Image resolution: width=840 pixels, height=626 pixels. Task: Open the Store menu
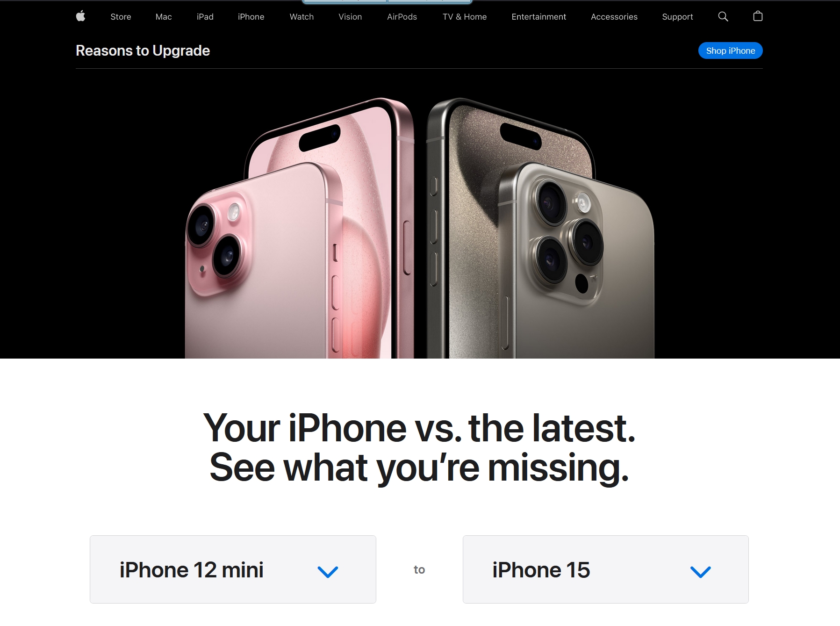pos(121,17)
